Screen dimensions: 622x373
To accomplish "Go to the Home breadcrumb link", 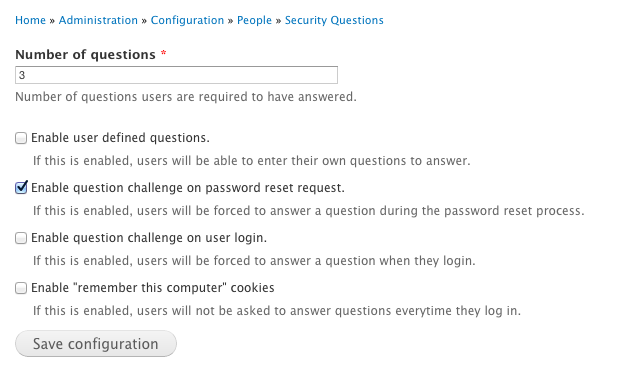I will pyautogui.click(x=31, y=20).
